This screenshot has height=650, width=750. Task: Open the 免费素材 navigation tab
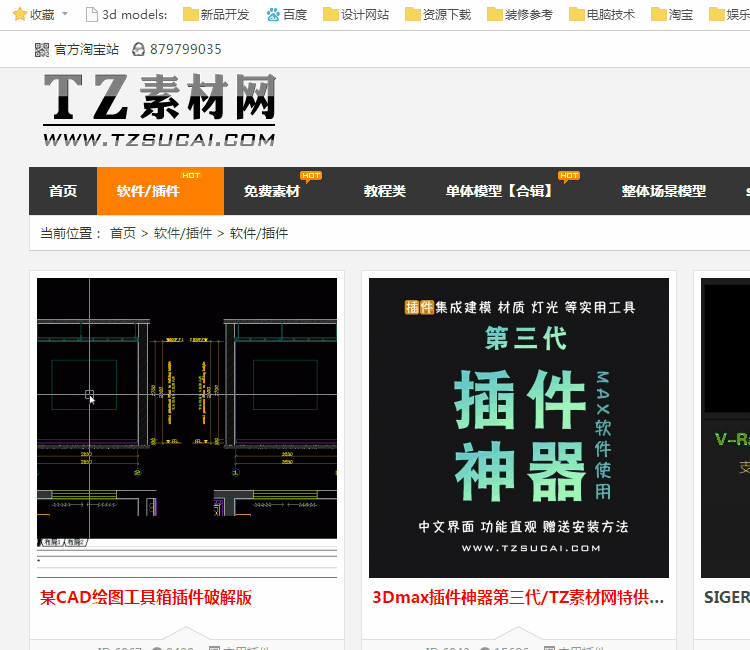coord(272,191)
